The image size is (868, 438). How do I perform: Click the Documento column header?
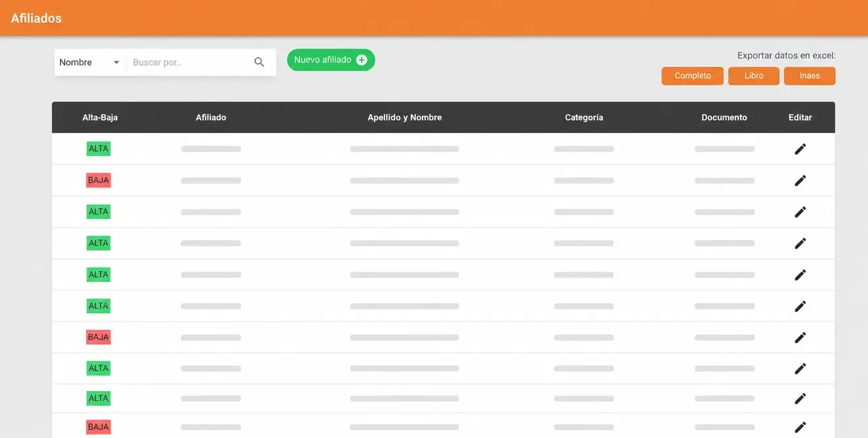pos(725,117)
